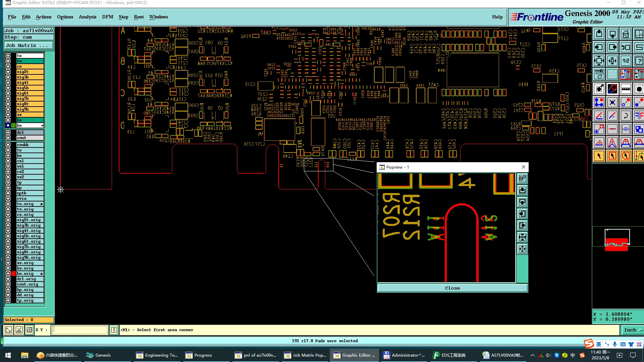Toggle checkbox for the drl layer

coord(8,132)
